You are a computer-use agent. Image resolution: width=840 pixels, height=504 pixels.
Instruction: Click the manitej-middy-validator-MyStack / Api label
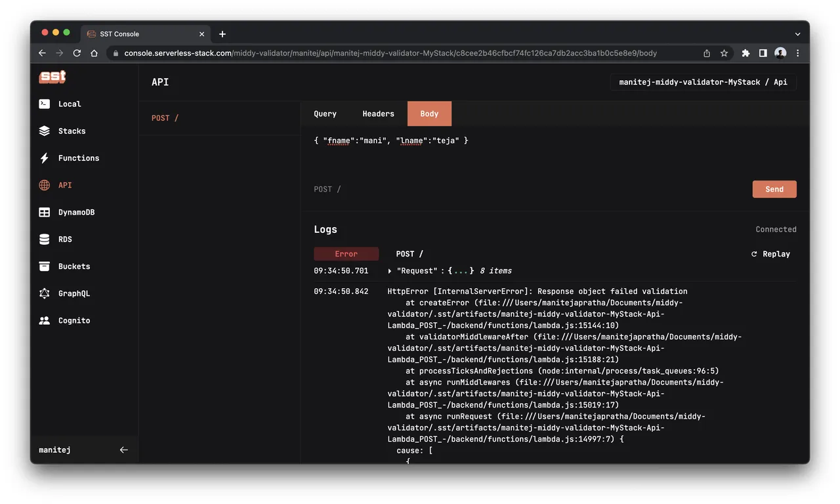tap(703, 82)
